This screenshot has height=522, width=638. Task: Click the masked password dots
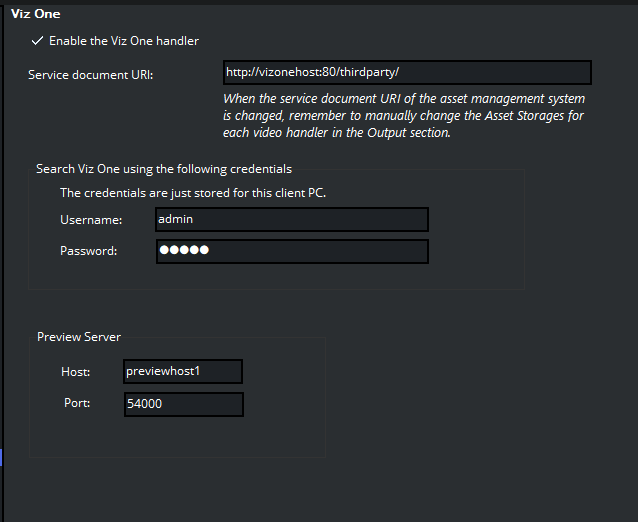tap(184, 251)
